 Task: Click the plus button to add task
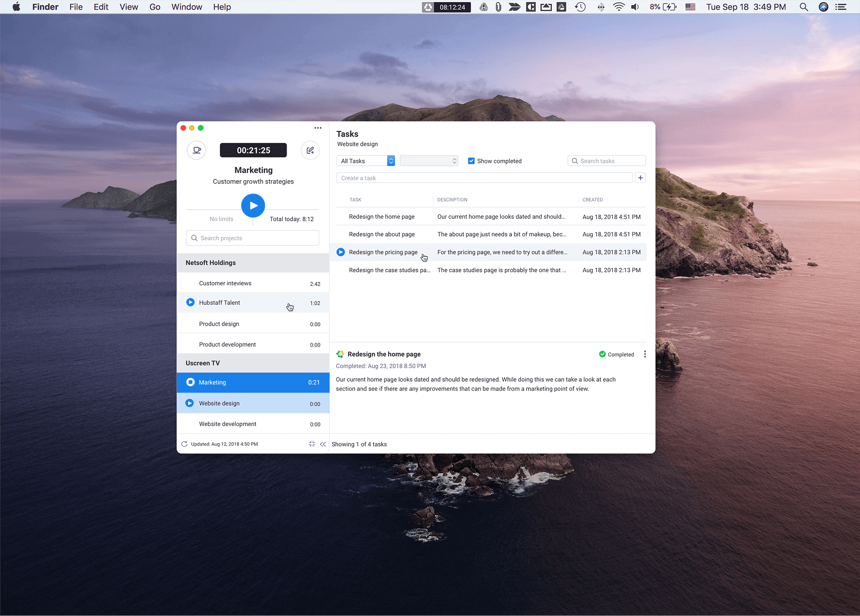pos(641,178)
